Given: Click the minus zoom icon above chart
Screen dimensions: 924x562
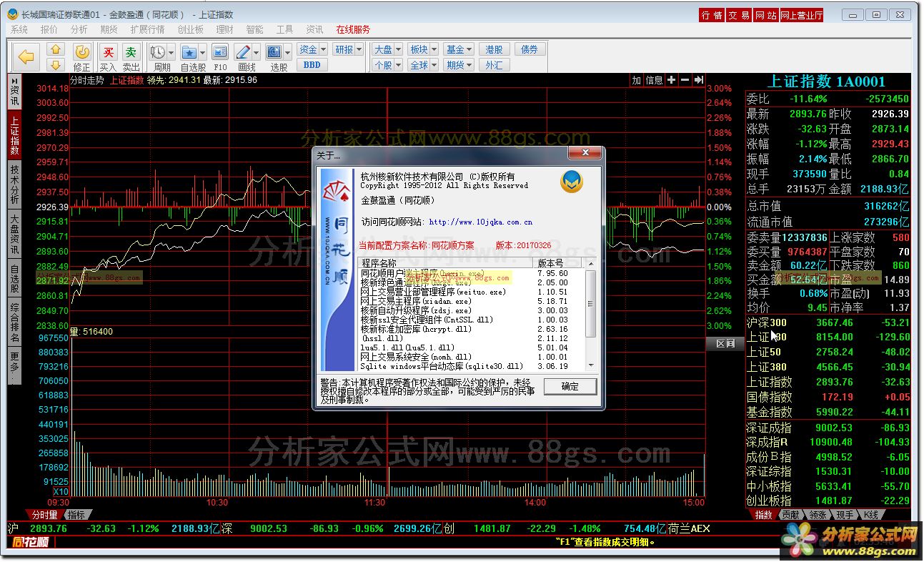Looking at the screenshot, I should pyautogui.click(x=685, y=80).
